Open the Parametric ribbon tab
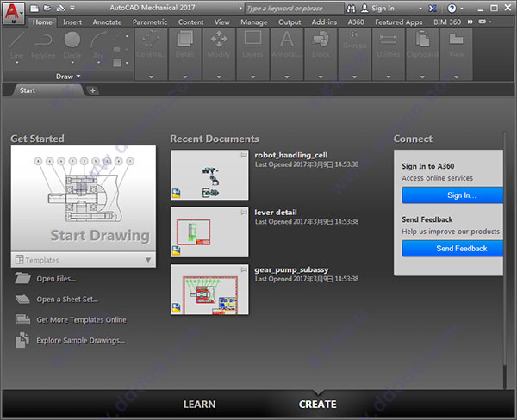 [x=150, y=22]
